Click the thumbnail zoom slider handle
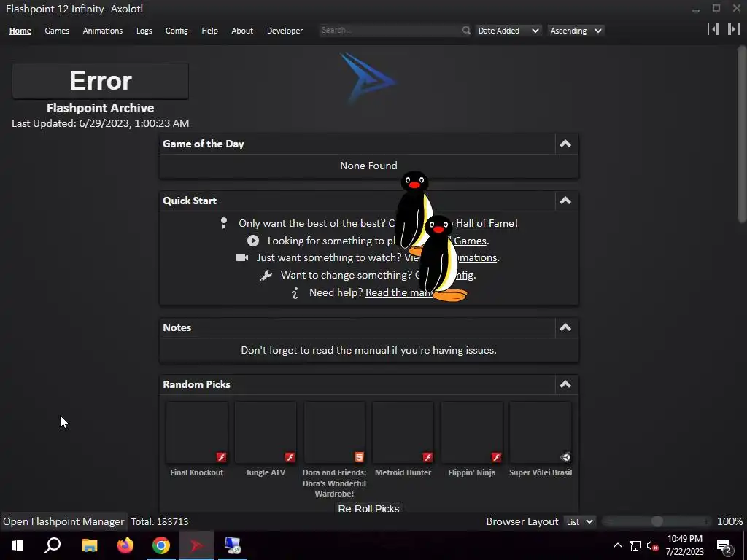Screen dimensions: 747x560 (x=657, y=521)
